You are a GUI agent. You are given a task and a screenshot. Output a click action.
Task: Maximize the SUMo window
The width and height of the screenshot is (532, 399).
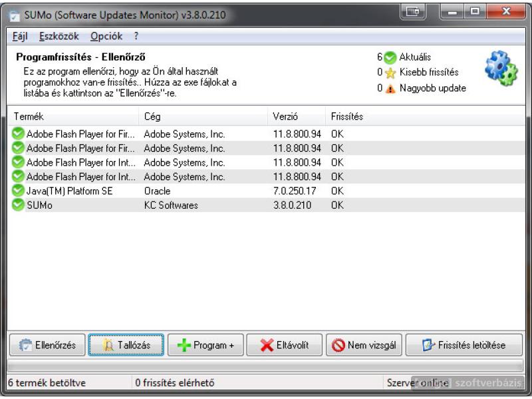[475, 12]
